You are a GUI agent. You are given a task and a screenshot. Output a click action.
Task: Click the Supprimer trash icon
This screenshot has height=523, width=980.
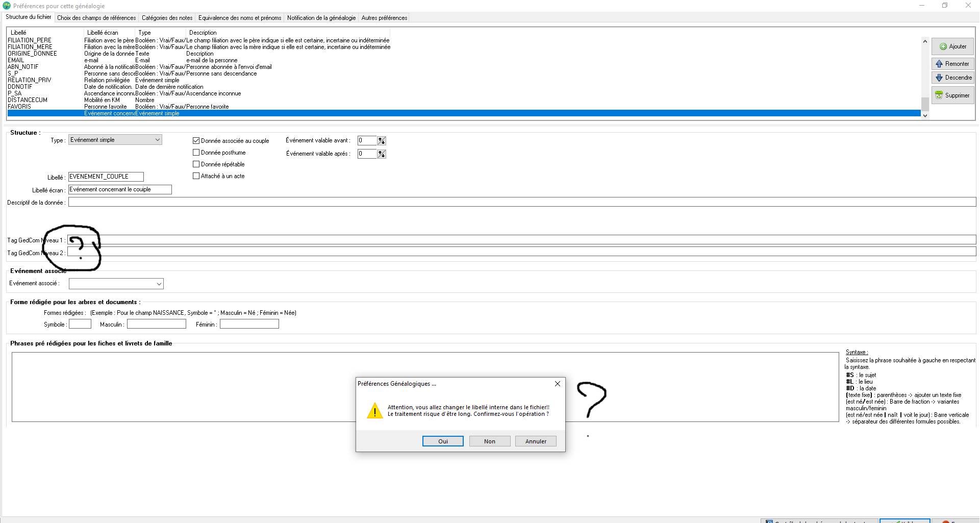(939, 95)
